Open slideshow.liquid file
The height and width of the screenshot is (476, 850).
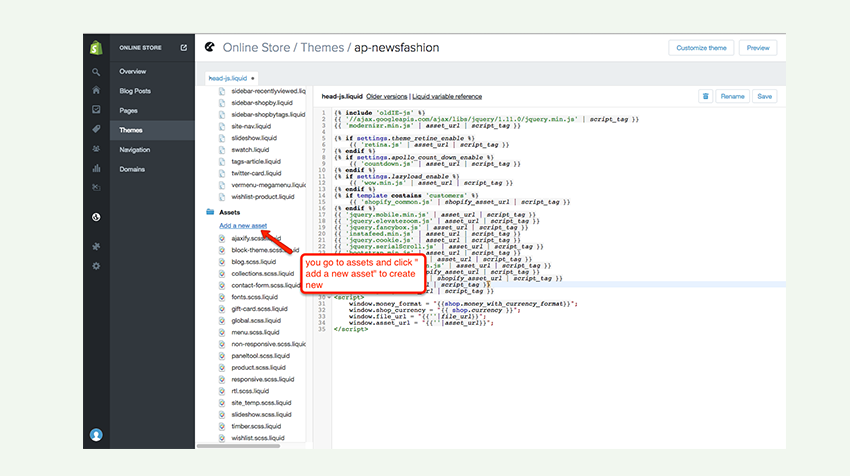(254, 138)
